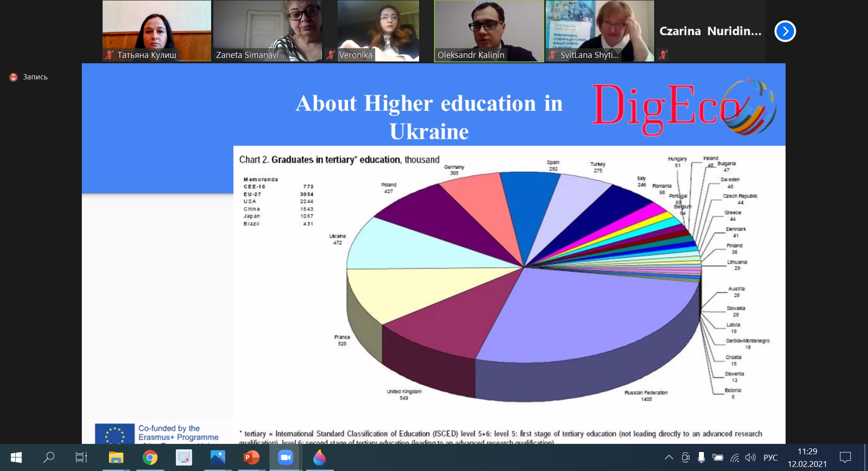Select Zaneta Simanavi's video thumbnail
The width and height of the screenshot is (868, 471).
(267, 31)
